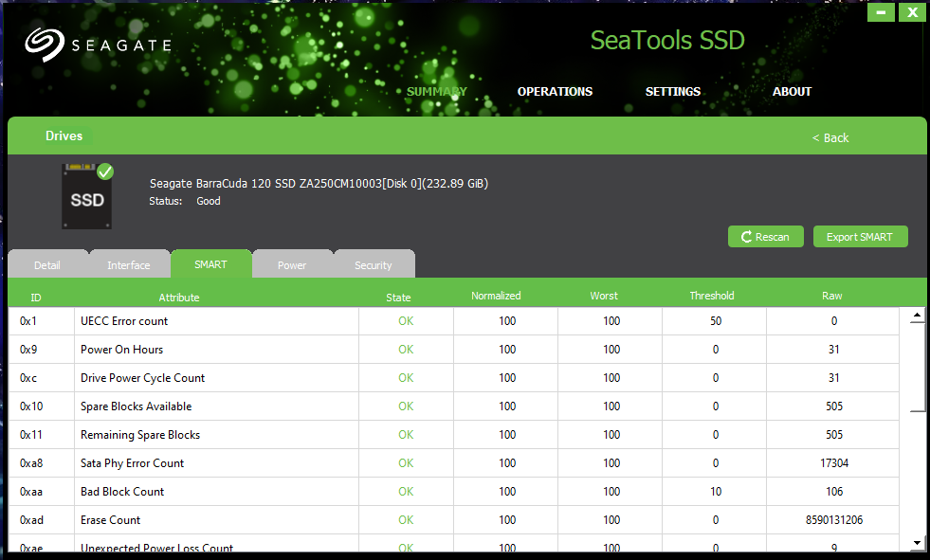Click raw value 17304
The image size is (930, 560).
[834, 462]
